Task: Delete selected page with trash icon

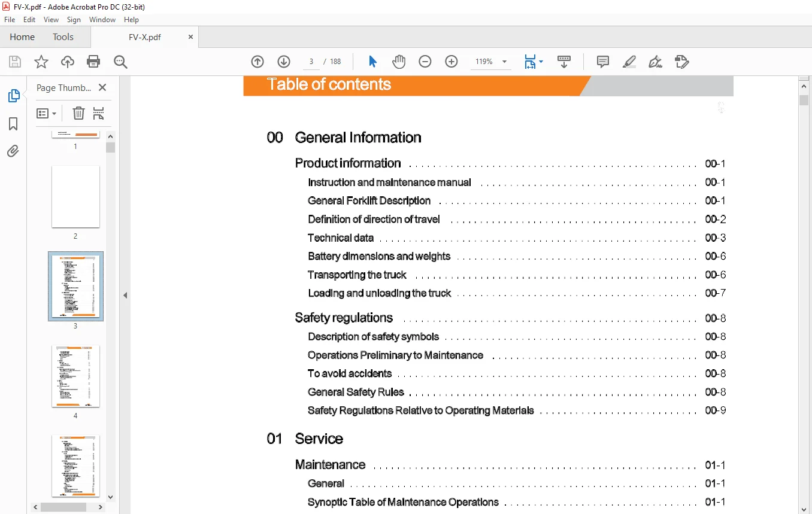Action: 78,113
